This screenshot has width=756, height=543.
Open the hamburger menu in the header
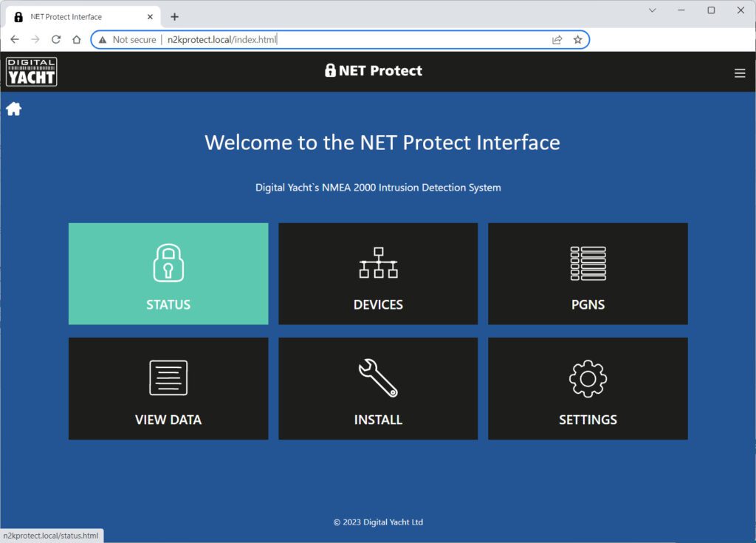740,72
